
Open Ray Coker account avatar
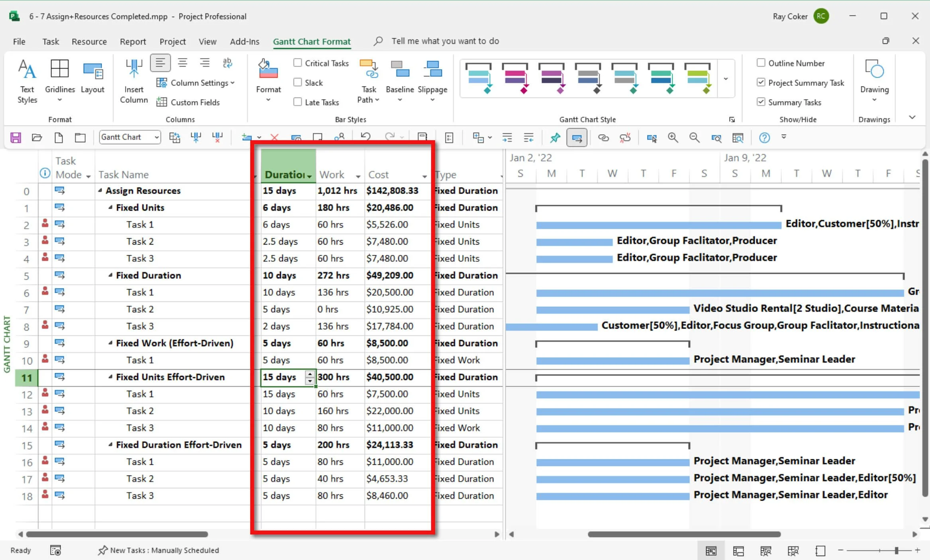tap(821, 16)
